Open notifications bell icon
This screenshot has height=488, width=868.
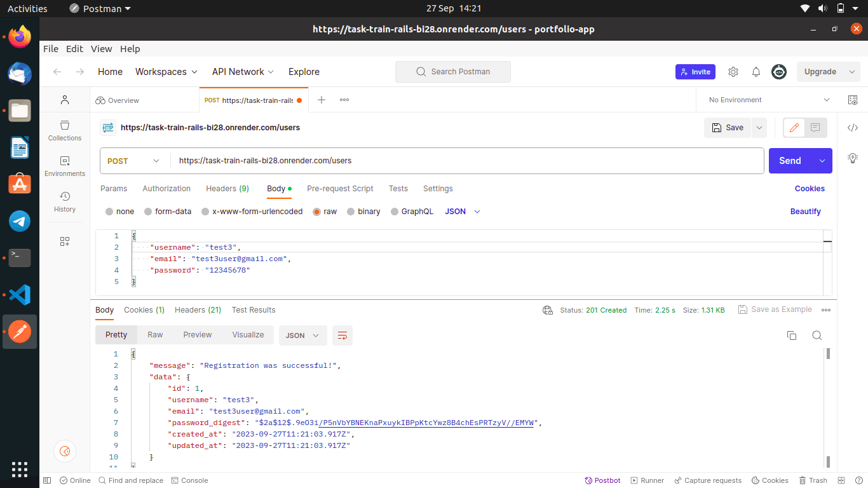756,72
